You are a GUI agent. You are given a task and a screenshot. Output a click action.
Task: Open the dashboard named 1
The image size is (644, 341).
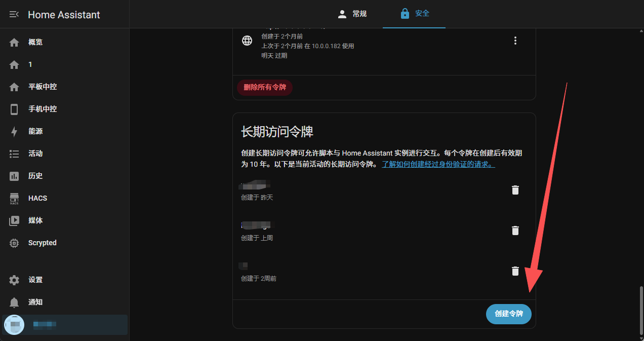coord(65,64)
